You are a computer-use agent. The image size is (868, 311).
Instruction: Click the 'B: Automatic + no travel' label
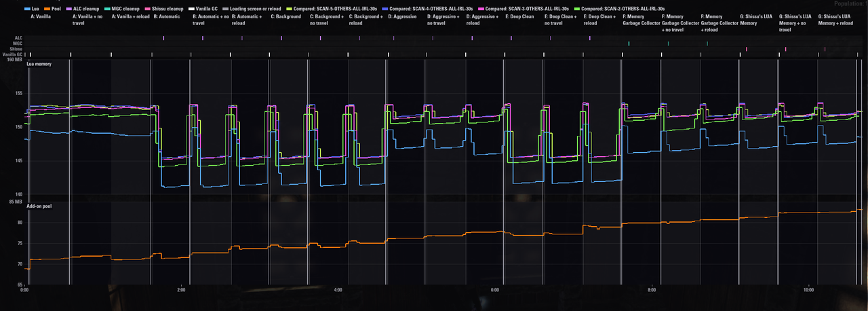(211, 20)
